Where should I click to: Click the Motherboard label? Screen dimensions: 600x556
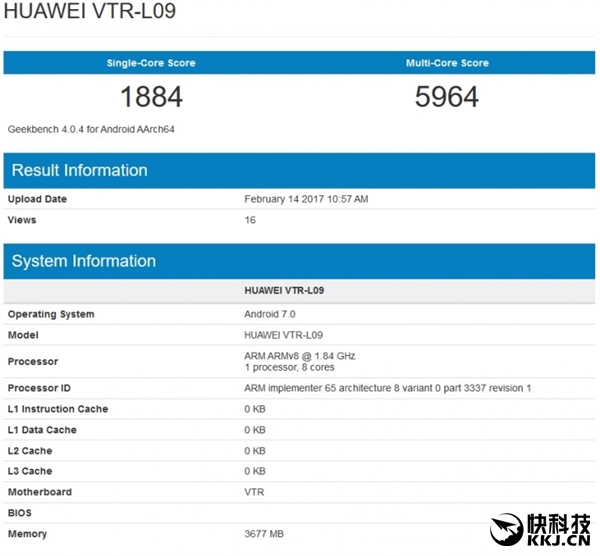click(x=40, y=492)
